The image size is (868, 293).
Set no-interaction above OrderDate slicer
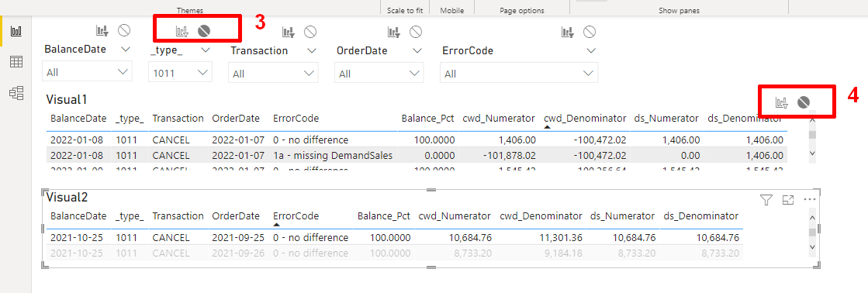coord(416,32)
